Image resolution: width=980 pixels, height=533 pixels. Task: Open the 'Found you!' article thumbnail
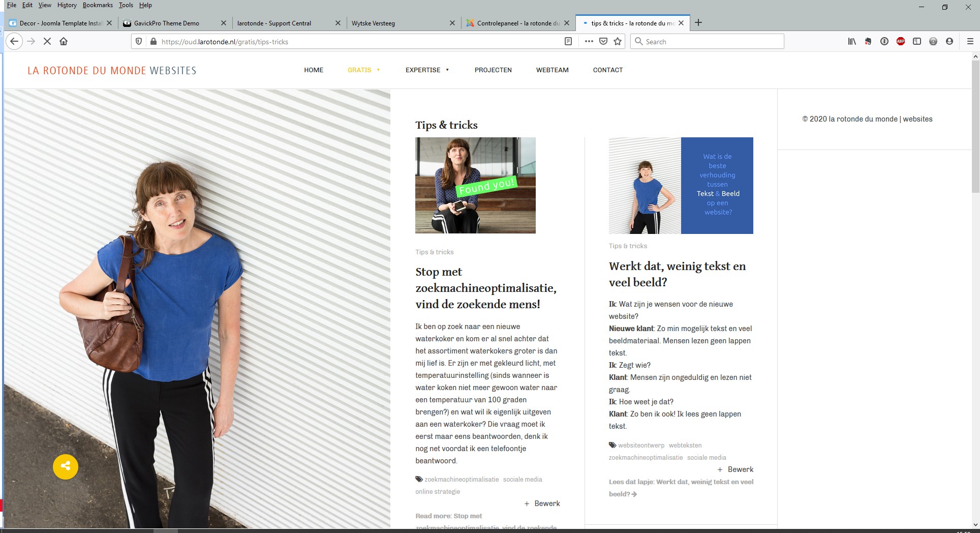(x=475, y=185)
